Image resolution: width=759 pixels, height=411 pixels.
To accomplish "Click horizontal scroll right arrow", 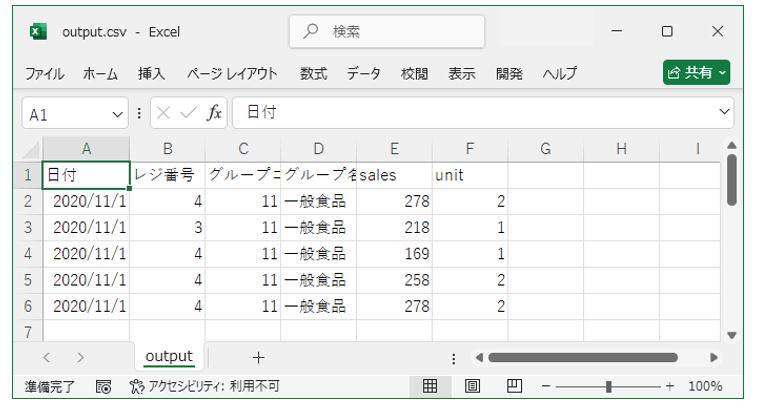I will click(x=714, y=358).
